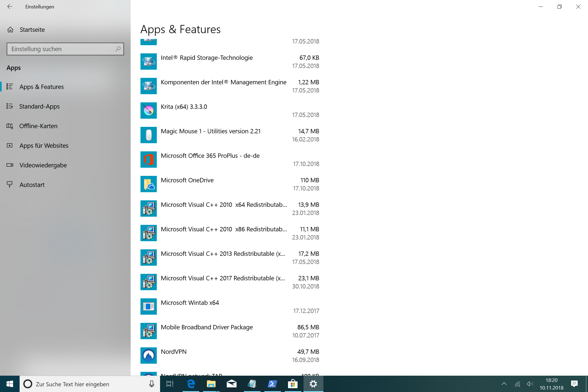Click Apps & Features sidebar item
Image resolution: width=588 pixels, height=392 pixels.
click(42, 86)
